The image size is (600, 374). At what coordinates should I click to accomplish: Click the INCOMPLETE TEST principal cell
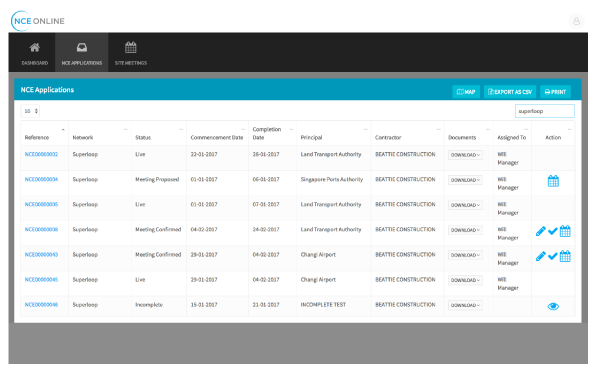pyautogui.click(x=323, y=305)
